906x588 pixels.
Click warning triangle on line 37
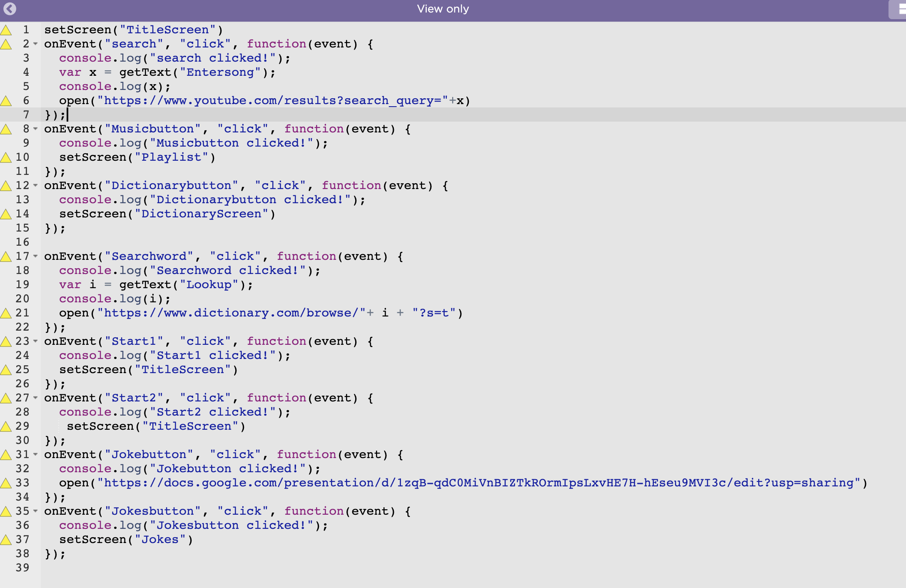click(x=6, y=540)
